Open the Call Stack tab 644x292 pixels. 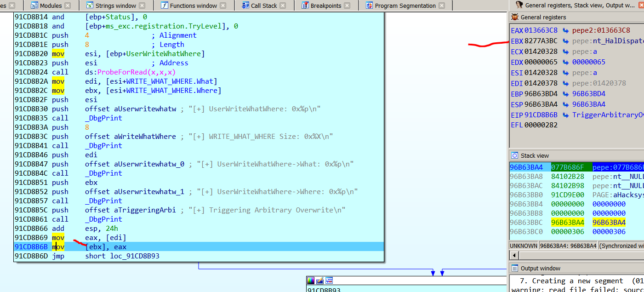(x=263, y=6)
